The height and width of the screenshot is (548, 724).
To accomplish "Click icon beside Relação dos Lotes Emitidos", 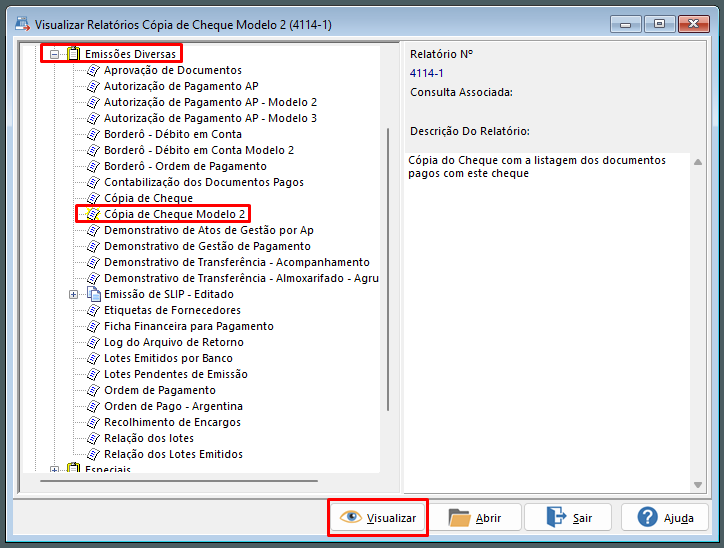I will [94, 454].
